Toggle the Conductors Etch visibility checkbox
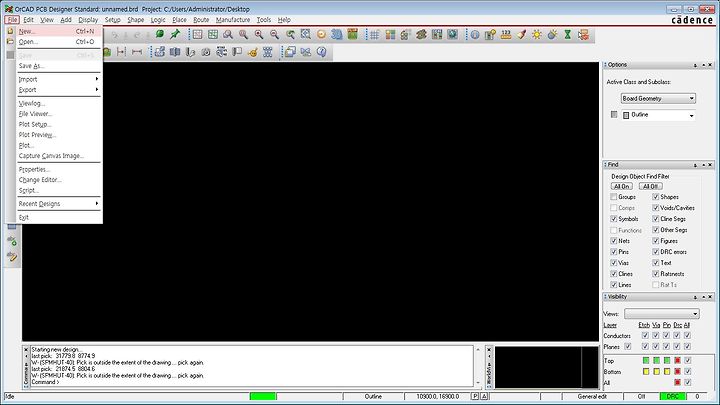 (x=645, y=336)
